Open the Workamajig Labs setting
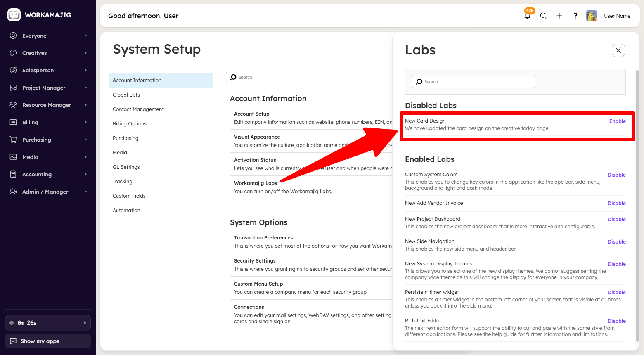The image size is (644, 355). click(x=256, y=183)
